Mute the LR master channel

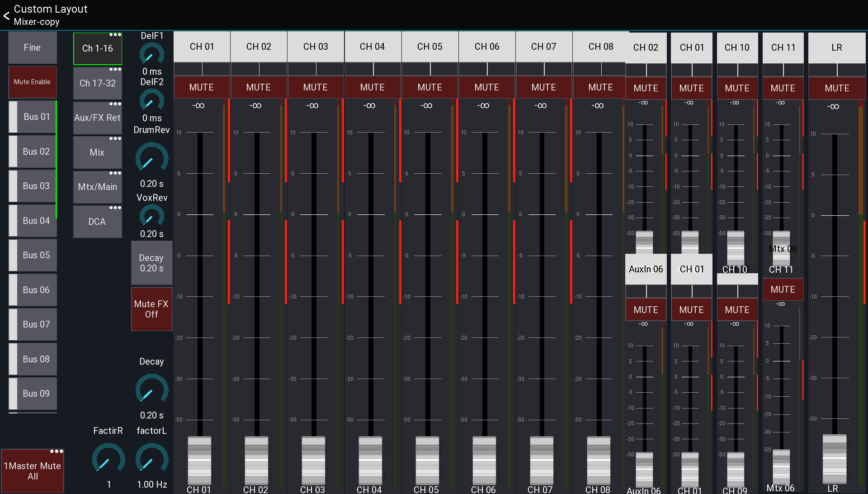pyautogui.click(x=837, y=88)
